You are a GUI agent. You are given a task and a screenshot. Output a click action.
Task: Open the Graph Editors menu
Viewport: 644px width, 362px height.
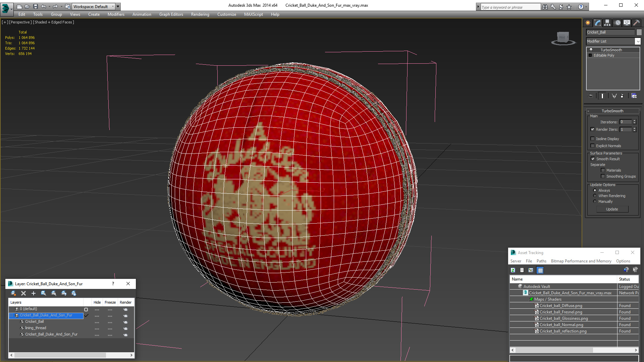click(x=171, y=14)
